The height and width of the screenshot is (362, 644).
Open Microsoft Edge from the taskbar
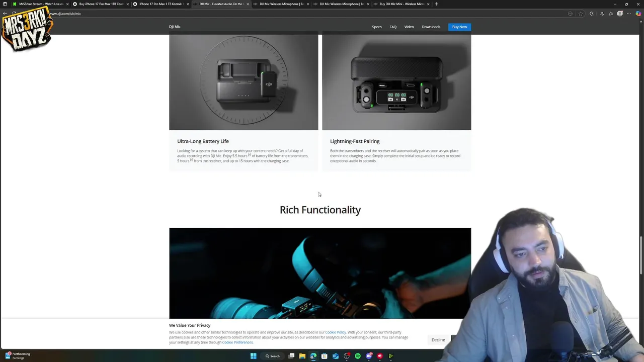click(313, 356)
